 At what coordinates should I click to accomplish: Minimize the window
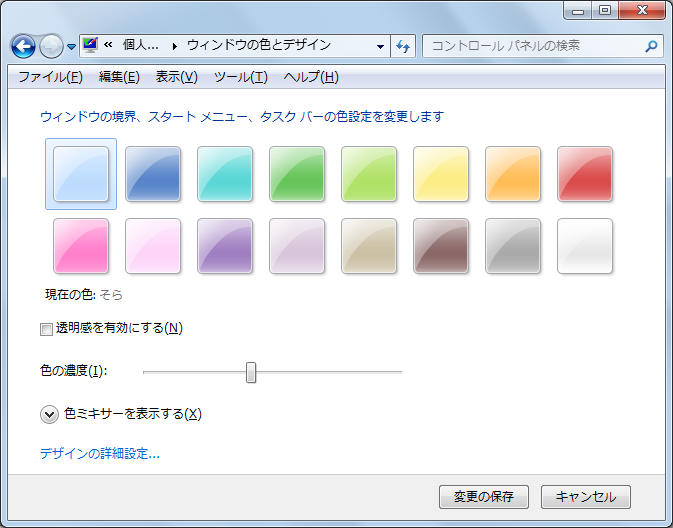pyautogui.click(x=578, y=10)
